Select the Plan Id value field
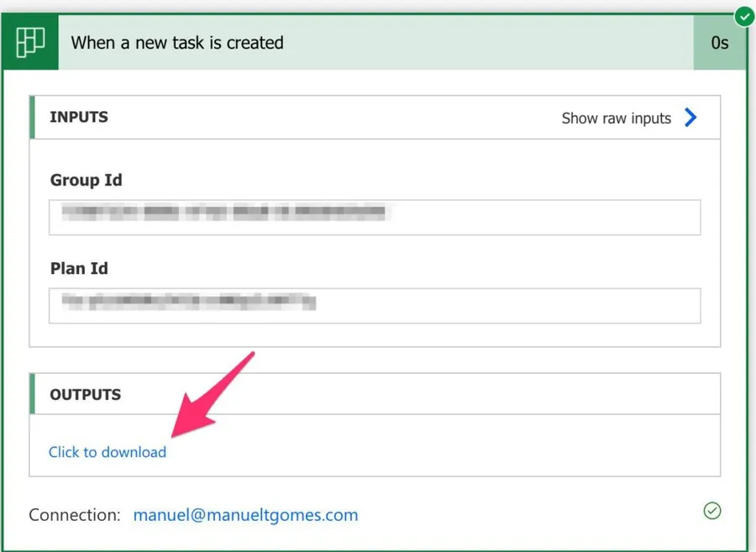Image resolution: width=756 pixels, height=552 pixels. click(375, 306)
